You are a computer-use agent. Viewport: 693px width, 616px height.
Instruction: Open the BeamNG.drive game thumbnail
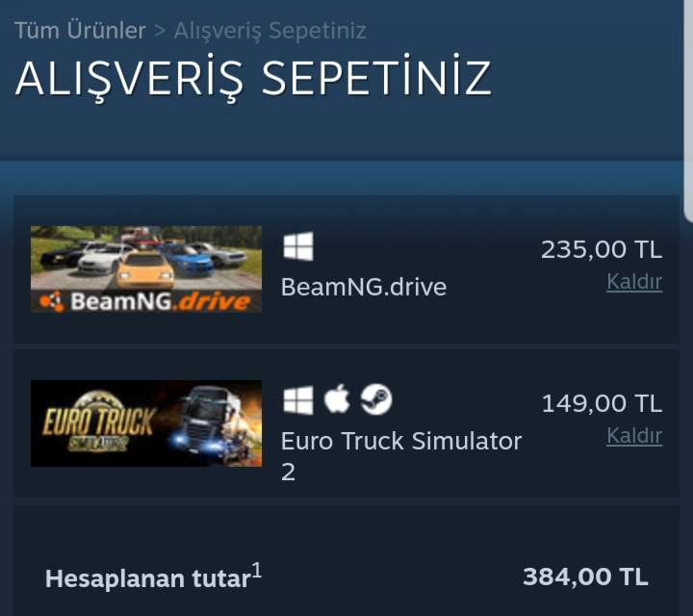click(146, 269)
